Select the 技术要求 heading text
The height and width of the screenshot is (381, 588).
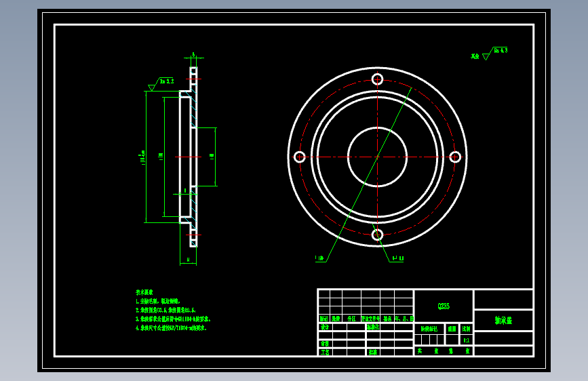[144, 292]
